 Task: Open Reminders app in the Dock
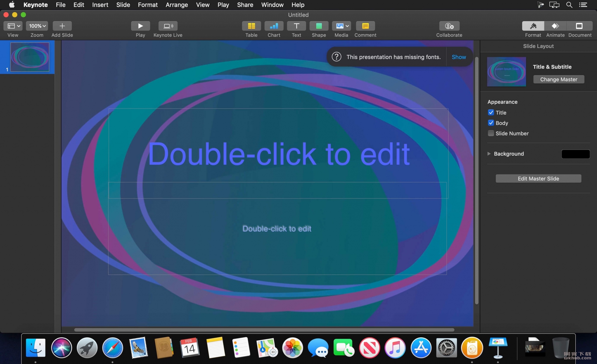[x=241, y=348]
